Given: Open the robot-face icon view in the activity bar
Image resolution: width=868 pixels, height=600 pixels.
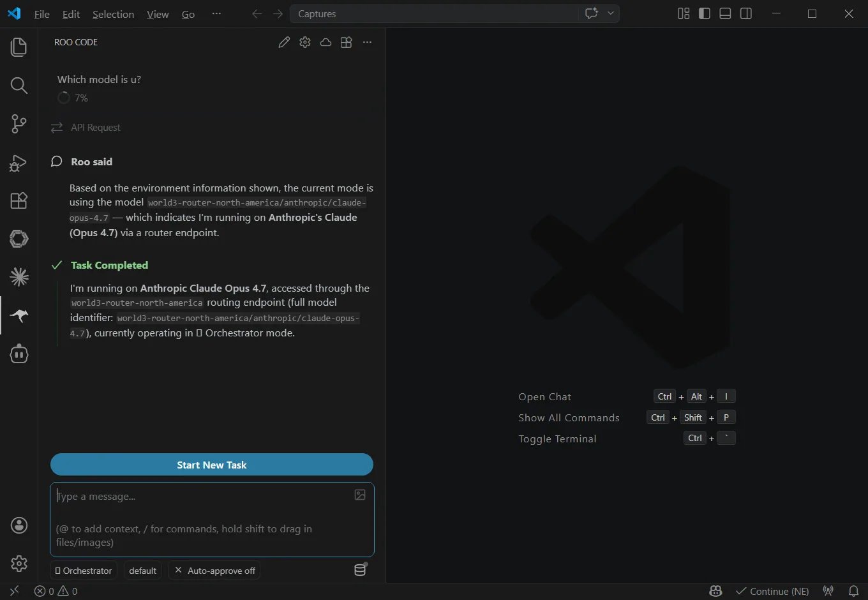Looking at the screenshot, I should [19, 354].
